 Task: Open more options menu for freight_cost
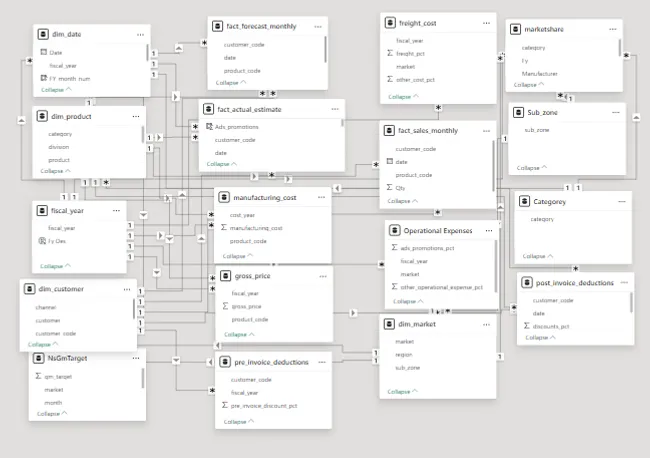pos(486,23)
